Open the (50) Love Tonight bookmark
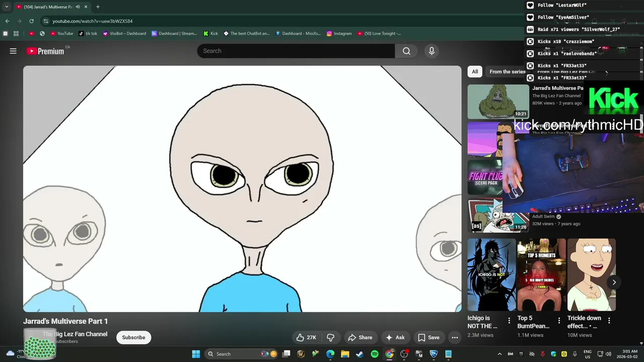 pos(379,34)
